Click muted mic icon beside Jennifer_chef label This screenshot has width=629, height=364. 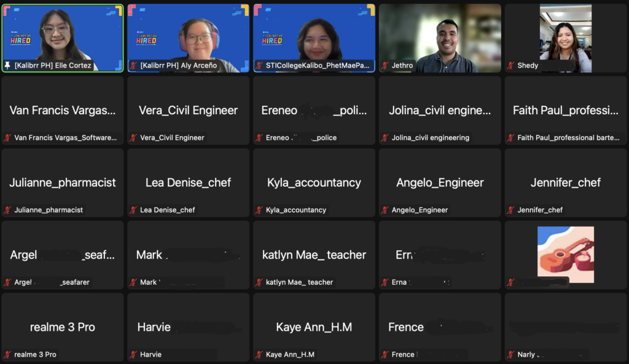tap(510, 210)
